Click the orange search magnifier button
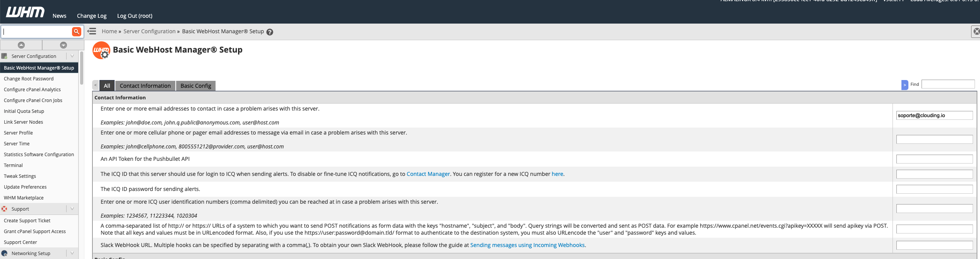The image size is (980, 259). click(x=77, y=31)
